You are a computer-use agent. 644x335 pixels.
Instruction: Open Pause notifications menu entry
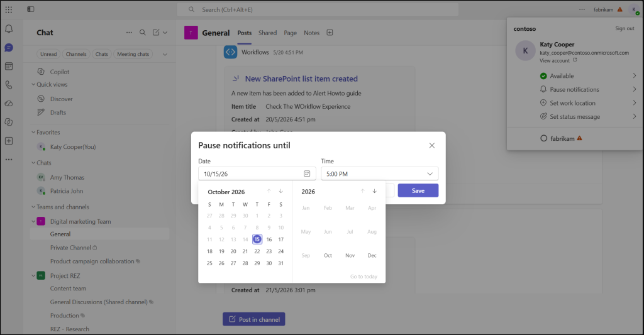point(588,89)
